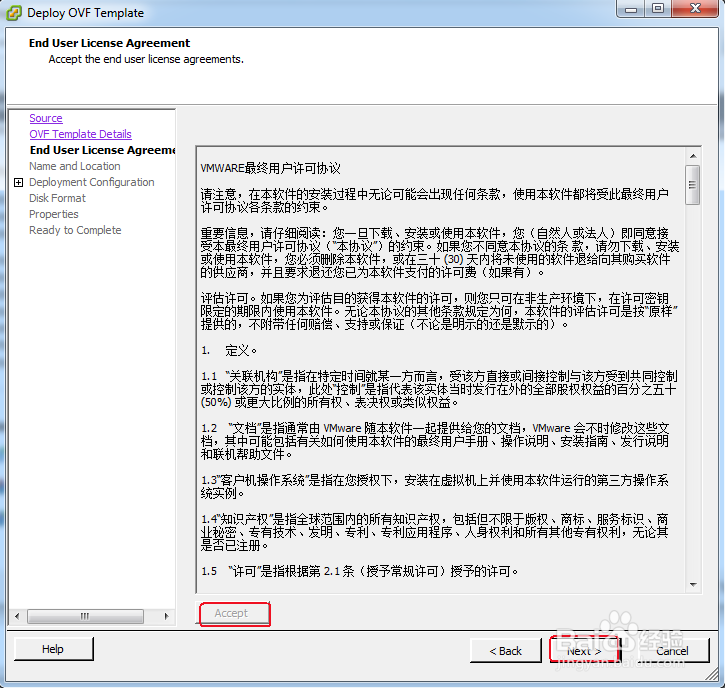Image resolution: width=725 pixels, height=688 pixels.
Task: Expand the Deployment Configuration node
Action: pyautogui.click(x=18, y=182)
